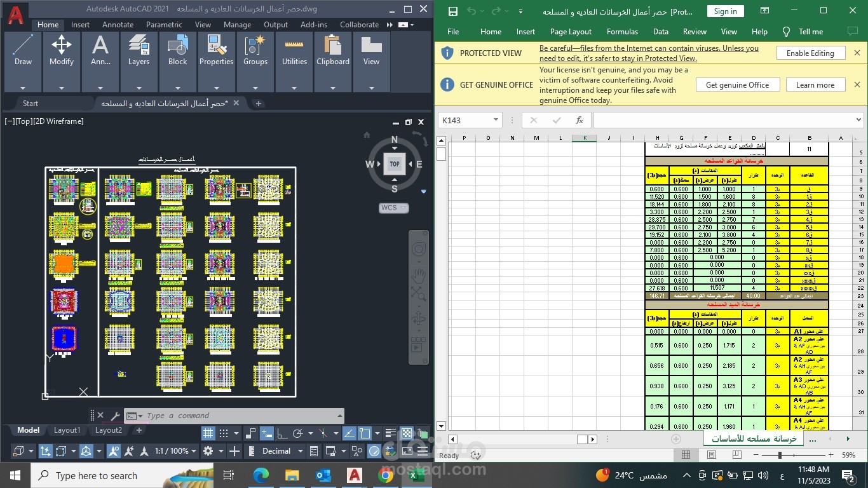Screen dimensions: 868x488
Task: Click the Get genuine Office button
Action: 737,85
